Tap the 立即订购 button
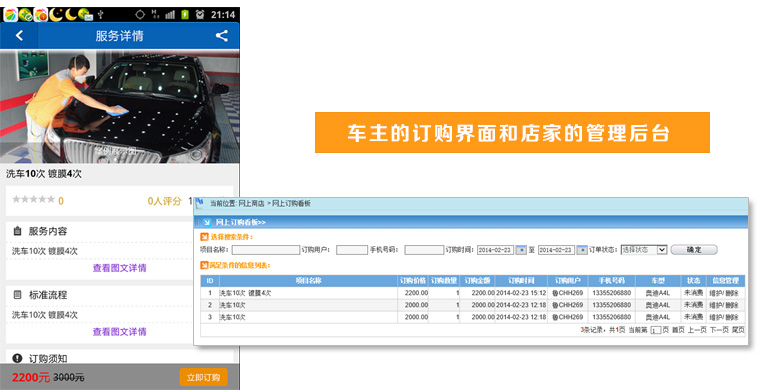The image size is (770, 390). pos(203,377)
